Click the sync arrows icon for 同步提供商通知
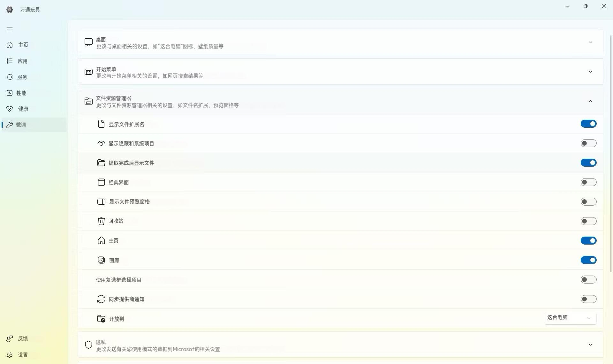This screenshot has width=613, height=364. coord(101,299)
